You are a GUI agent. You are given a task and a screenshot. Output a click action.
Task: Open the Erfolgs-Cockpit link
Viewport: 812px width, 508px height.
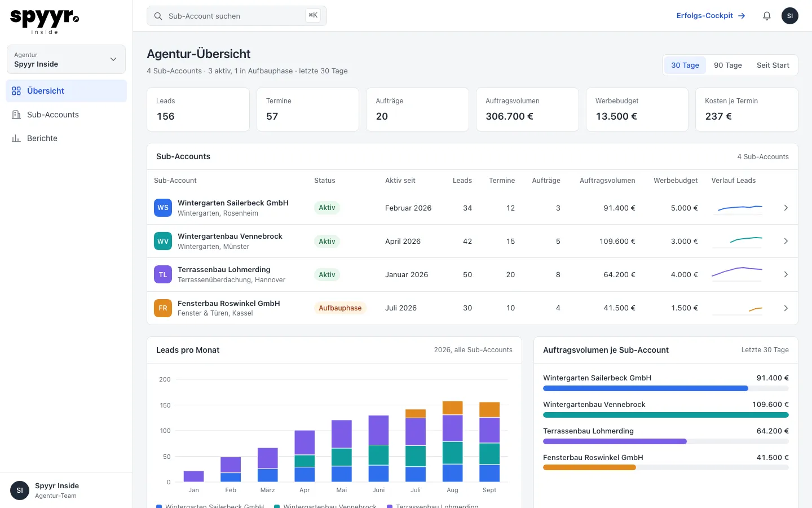point(711,16)
